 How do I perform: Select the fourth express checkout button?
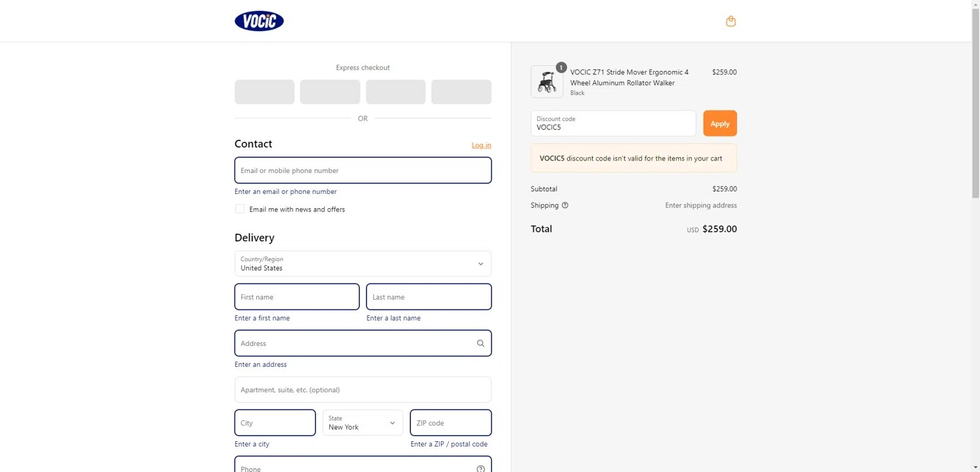(461, 92)
